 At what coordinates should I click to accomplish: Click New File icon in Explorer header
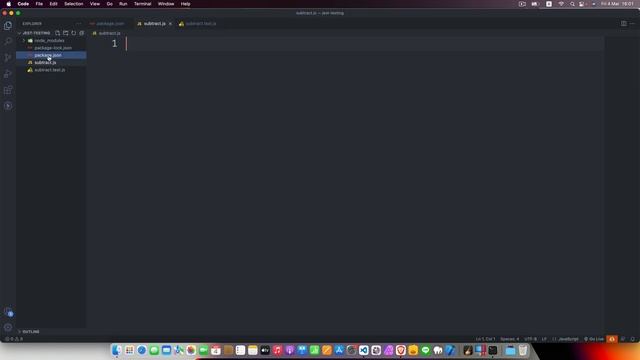pyautogui.click(x=58, y=33)
